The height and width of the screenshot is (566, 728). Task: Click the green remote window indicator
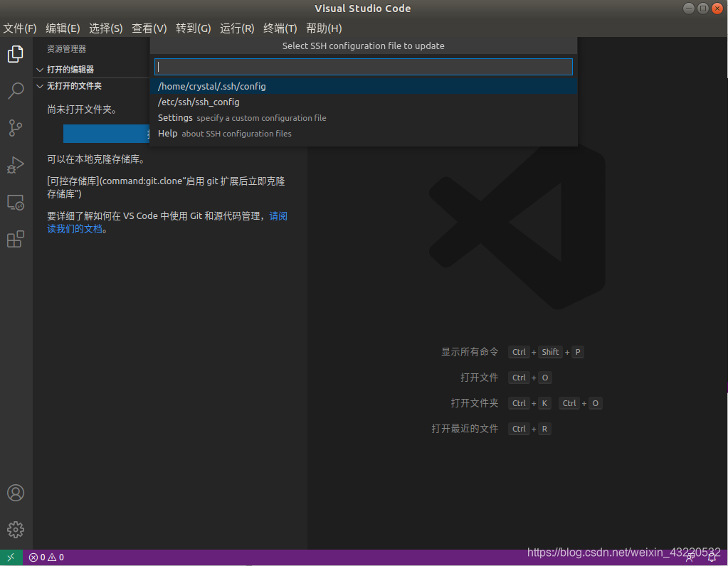tap(11, 557)
